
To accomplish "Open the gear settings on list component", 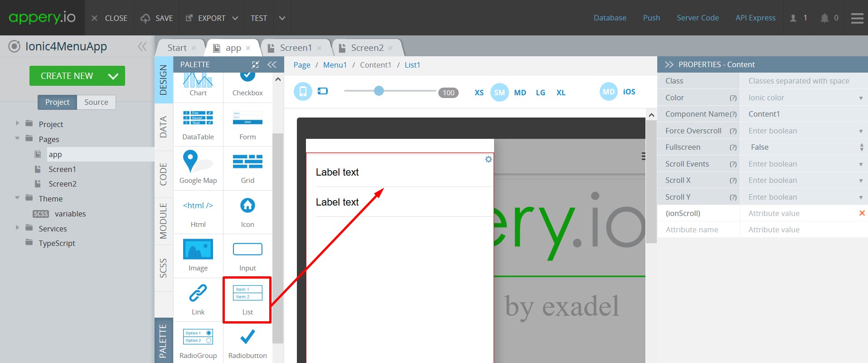I will pos(488,159).
